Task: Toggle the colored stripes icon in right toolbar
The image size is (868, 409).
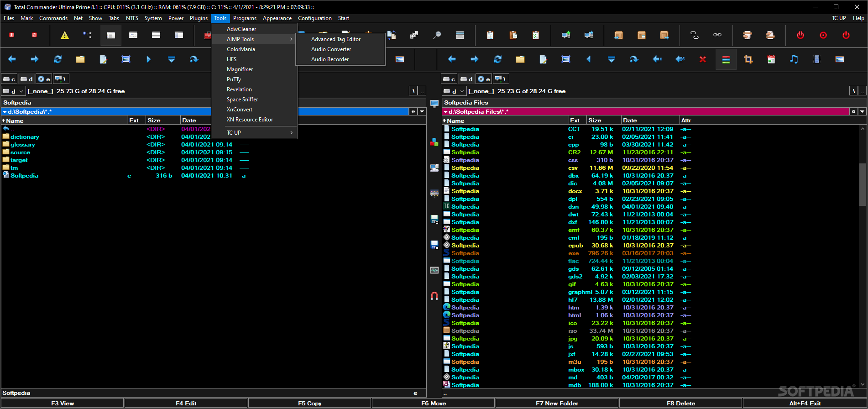Action: [726, 59]
